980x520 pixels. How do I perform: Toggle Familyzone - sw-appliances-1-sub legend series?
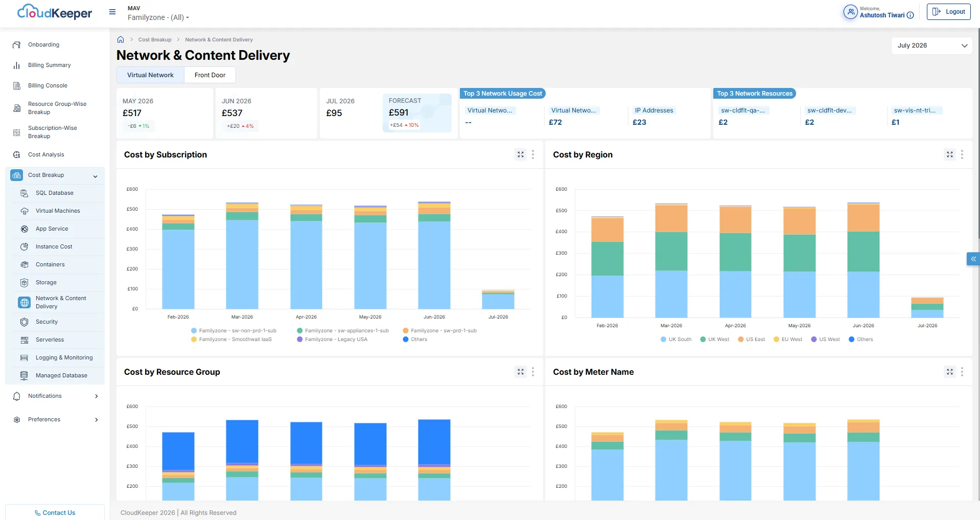[343, 331]
